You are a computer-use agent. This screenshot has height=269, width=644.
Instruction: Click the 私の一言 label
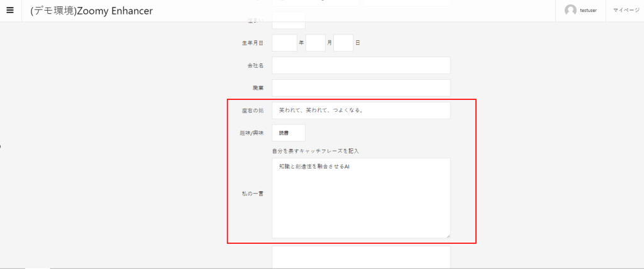point(252,193)
